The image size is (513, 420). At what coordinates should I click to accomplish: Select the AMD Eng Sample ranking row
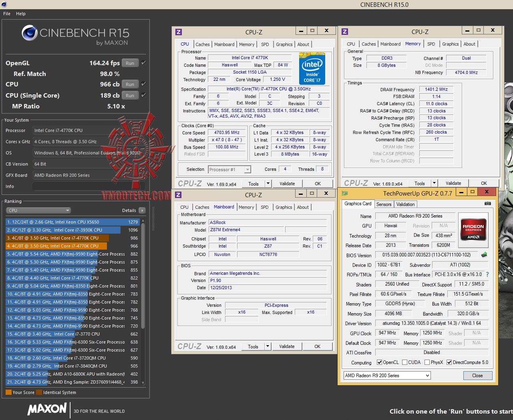(72, 382)
